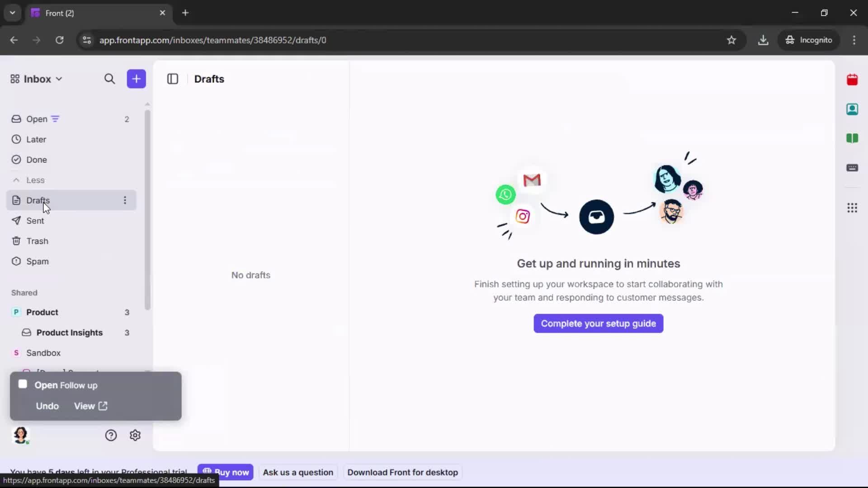Open the Drafts three-dot options menu
The width and height of the screenshot is (868, 488).
[x=125, y=200]
